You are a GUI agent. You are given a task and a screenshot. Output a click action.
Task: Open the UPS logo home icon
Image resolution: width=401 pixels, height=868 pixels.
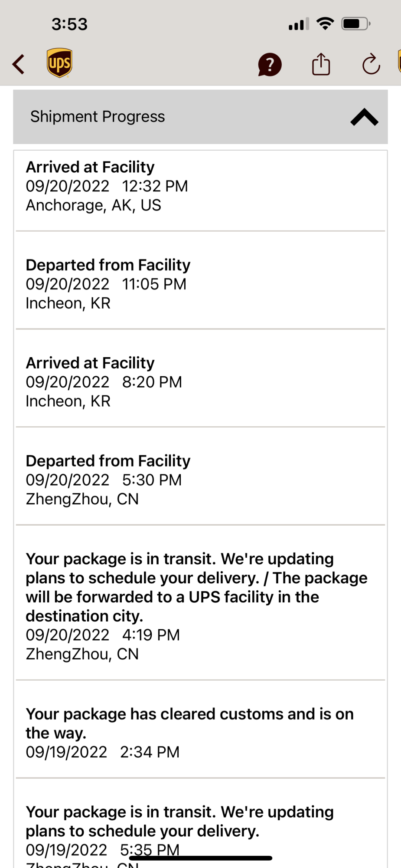59,63
